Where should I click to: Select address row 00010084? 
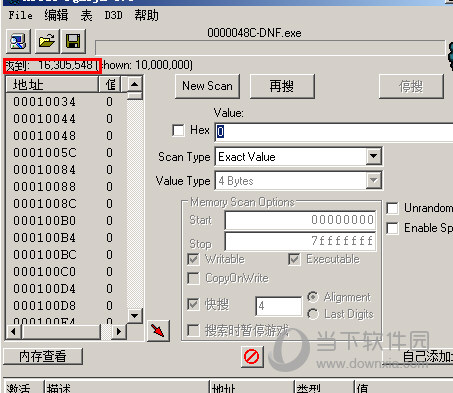click(66, 170)
